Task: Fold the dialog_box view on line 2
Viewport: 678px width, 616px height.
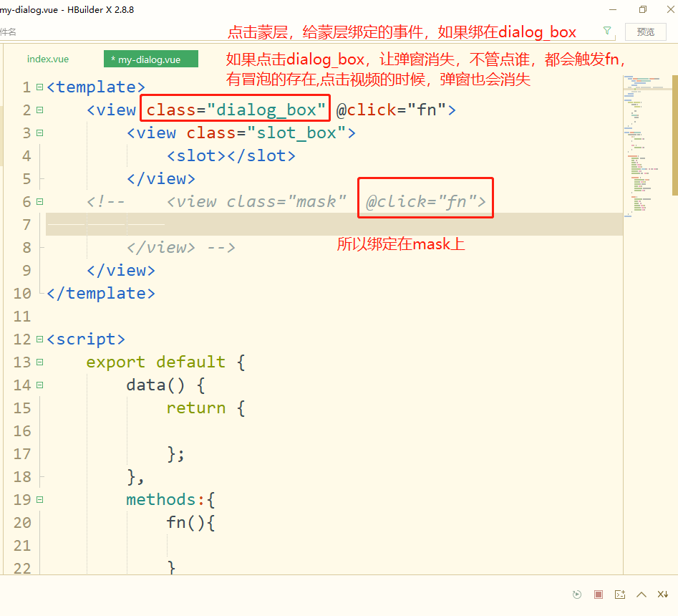Action: pyautogui.click(x=40, y=110)
